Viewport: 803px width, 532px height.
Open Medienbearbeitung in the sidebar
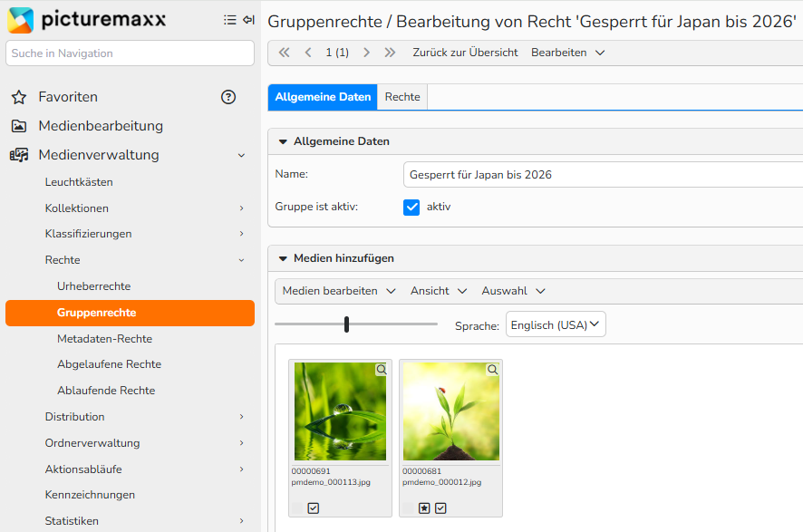101,126
